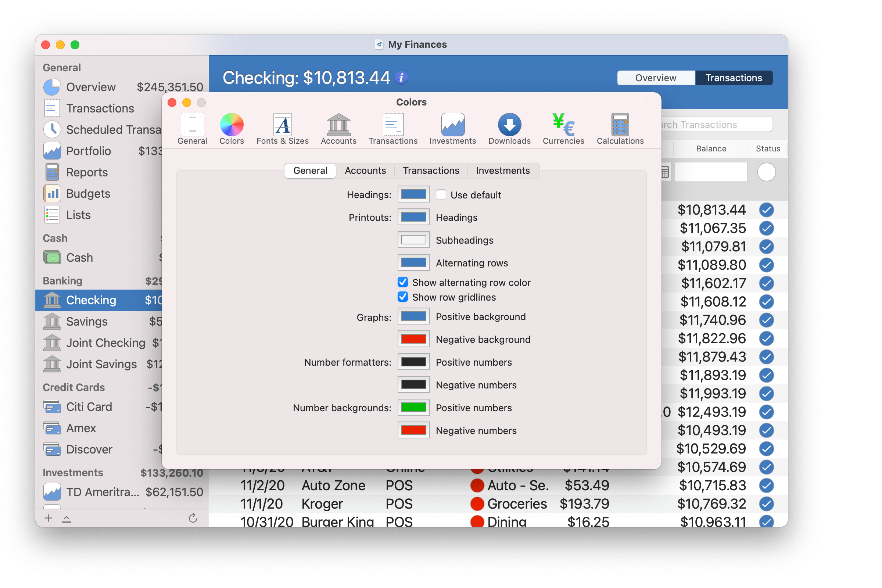
Task: Switch to the Overview view
Action: [x=656, y=78]
